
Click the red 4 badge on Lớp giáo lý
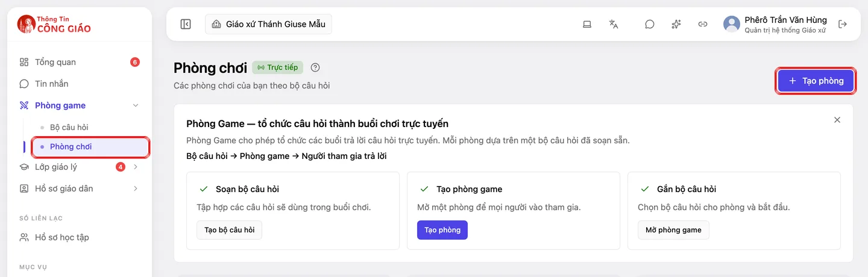(121, 167)
